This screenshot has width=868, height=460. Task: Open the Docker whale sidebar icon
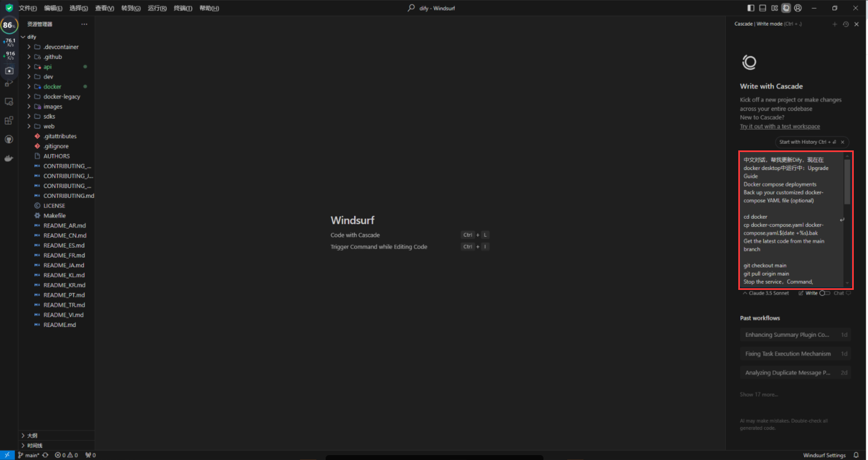tap(9, 159)
